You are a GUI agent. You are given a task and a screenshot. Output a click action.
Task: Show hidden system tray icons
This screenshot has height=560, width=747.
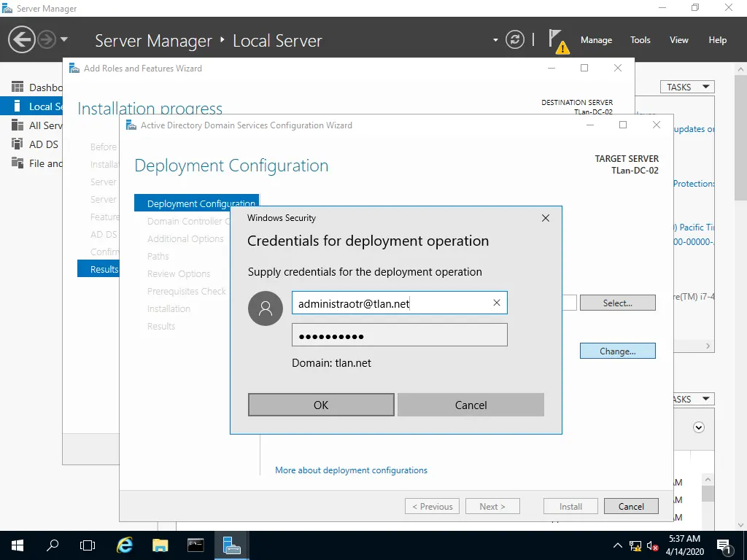[x=617, y=545]
